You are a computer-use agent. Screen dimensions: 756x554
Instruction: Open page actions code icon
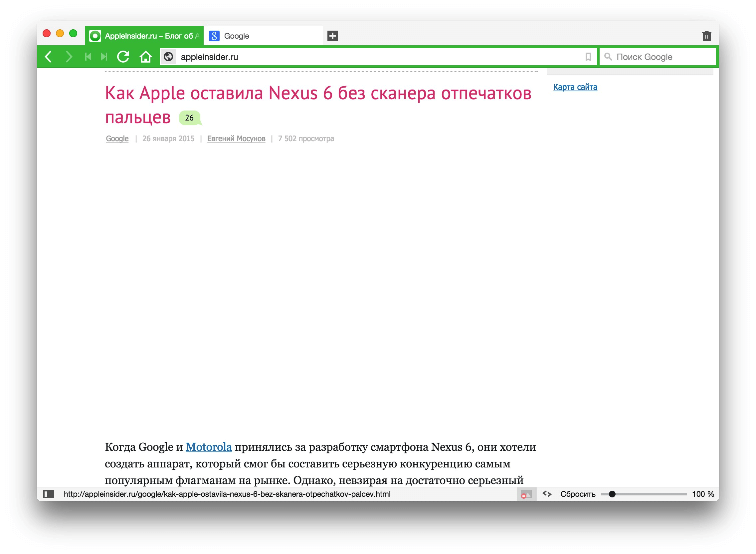pos(547,494)
